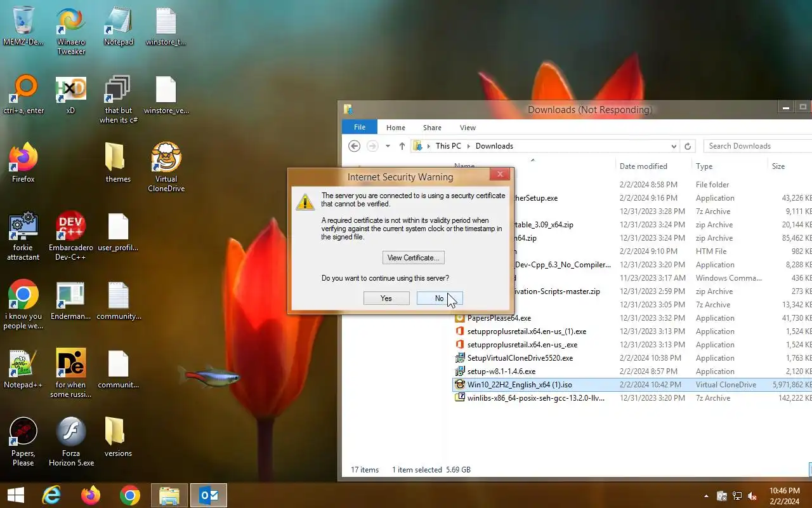The height and width of the screenshot is (508, 812).
Task: Open Notepad++ desktop shortcut
Action: point(23,368)
